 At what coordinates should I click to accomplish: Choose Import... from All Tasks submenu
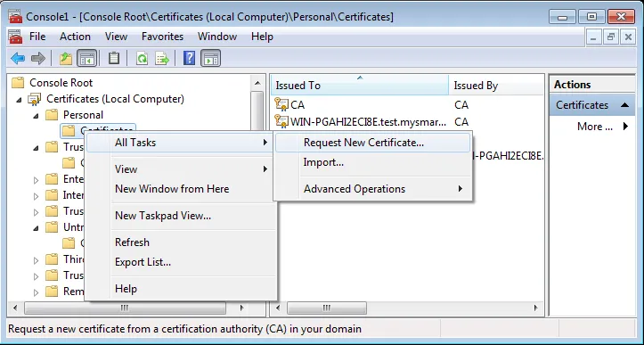coord(372,162)
